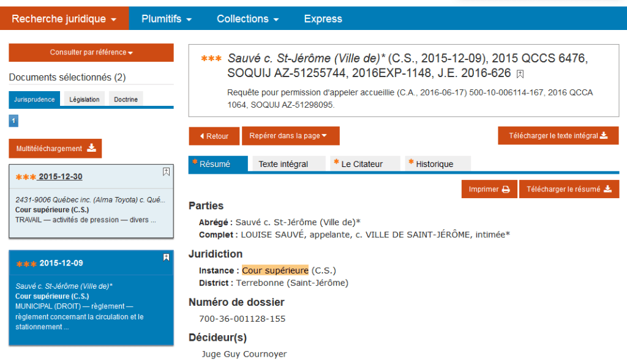The height and width of the screenshot is (364, 627).
Task: Download the full text via Télécharger le texte intégral
Action: pyautogui.click(x=558, y=136)
